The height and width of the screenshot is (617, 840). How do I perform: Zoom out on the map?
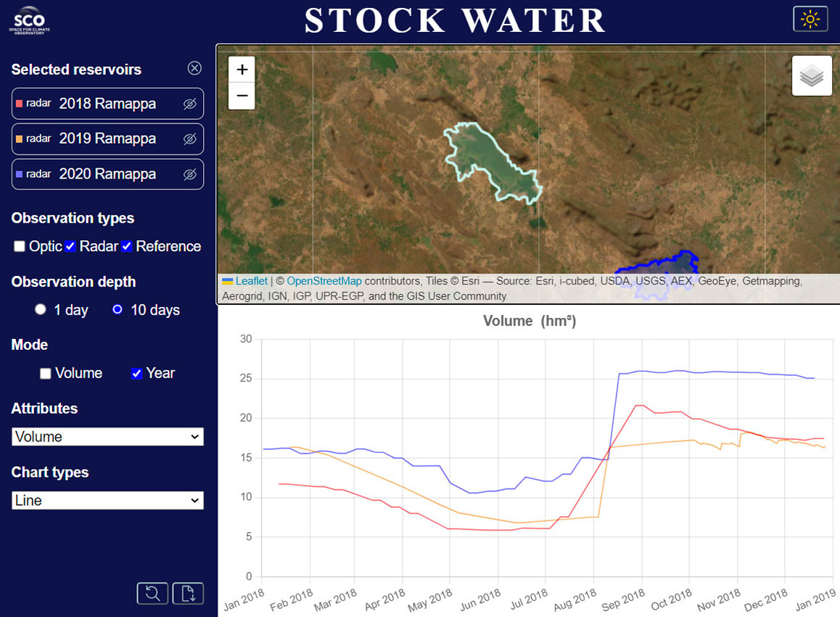[x=242, y=96]
